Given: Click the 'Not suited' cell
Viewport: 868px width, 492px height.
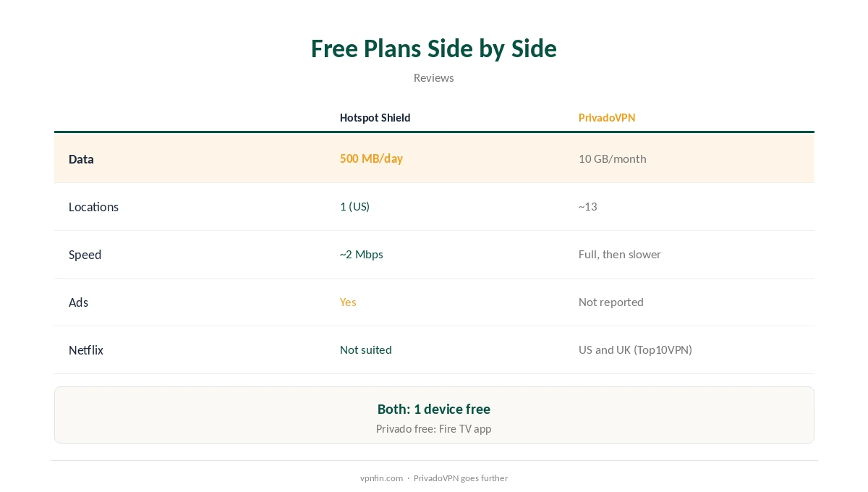Looking at the screenshot, I should coord(366,349).
